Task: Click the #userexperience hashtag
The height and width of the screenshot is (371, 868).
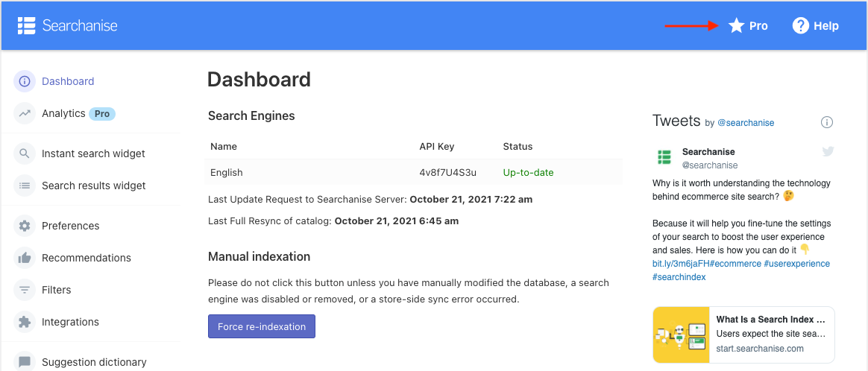Action: (797, 264)
